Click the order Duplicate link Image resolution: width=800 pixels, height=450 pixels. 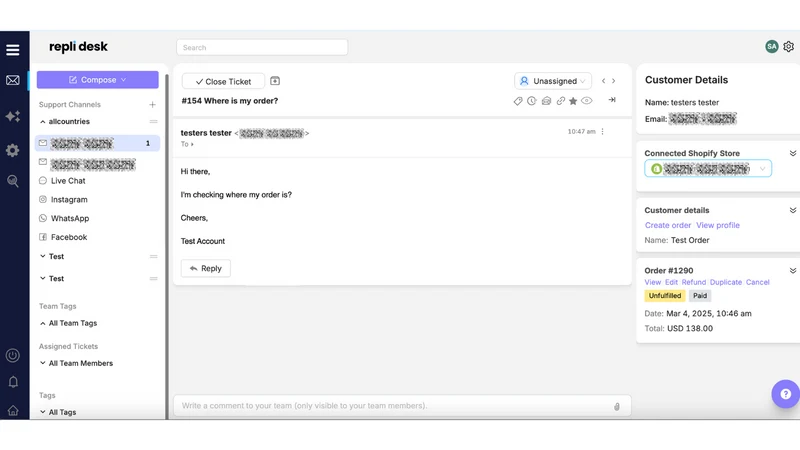(x=726, y=282)
